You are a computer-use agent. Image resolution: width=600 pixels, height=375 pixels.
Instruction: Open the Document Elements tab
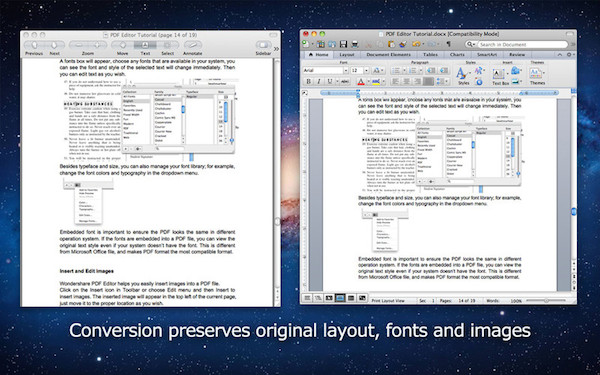click(388, 55)
